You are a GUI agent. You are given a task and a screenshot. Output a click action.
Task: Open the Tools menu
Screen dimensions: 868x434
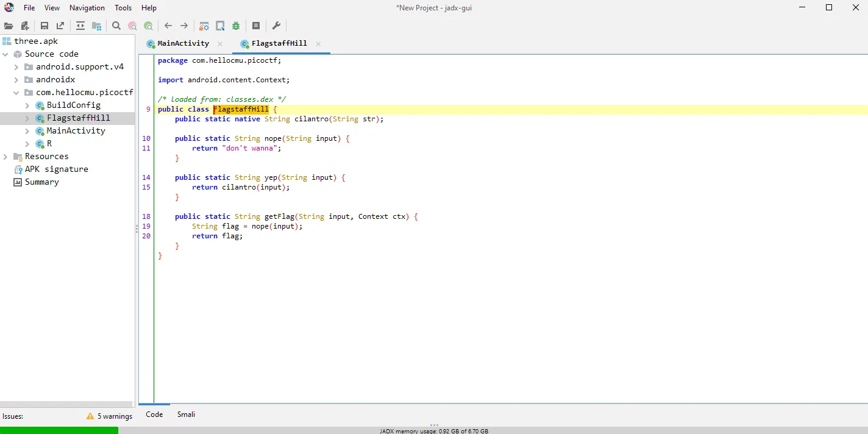[x=123, y=8]
